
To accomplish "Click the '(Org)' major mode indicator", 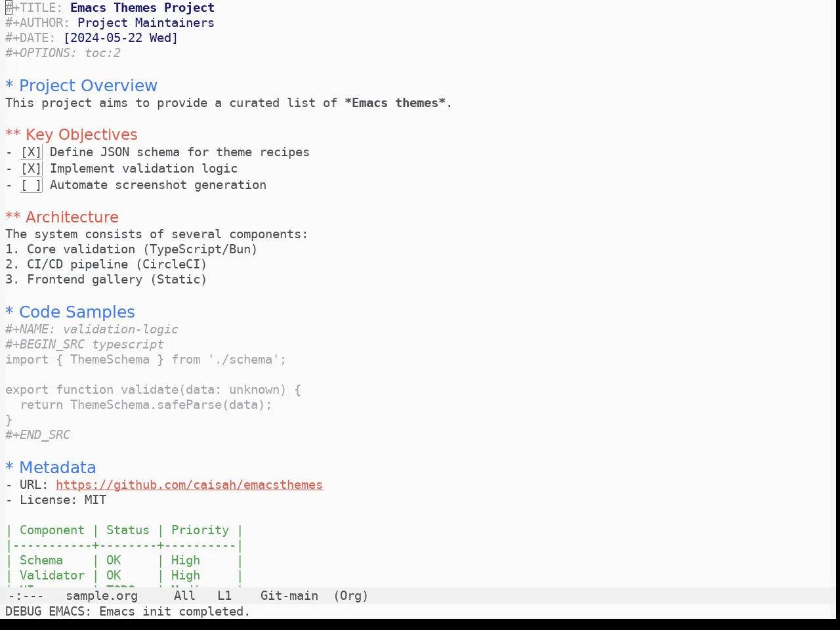I will click(x=350, y=596).
